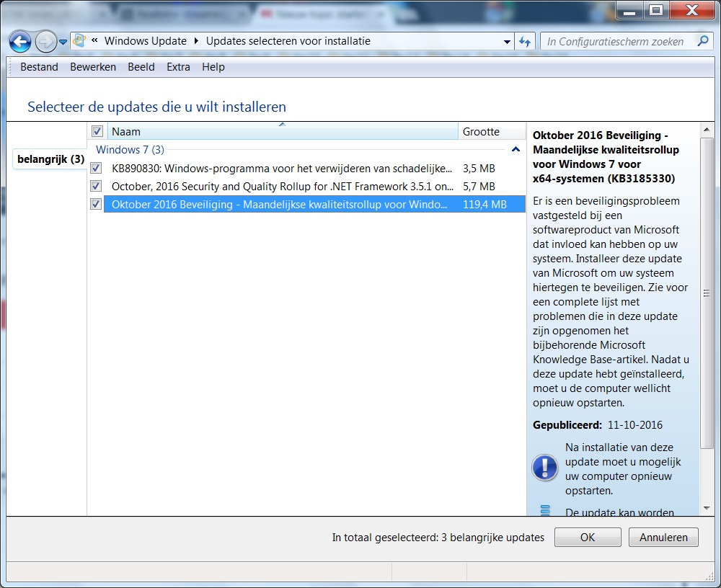Go back with the blue Back arrow
Image resolution: width=721 pixels, height=588 pixels.
[19, 42]
